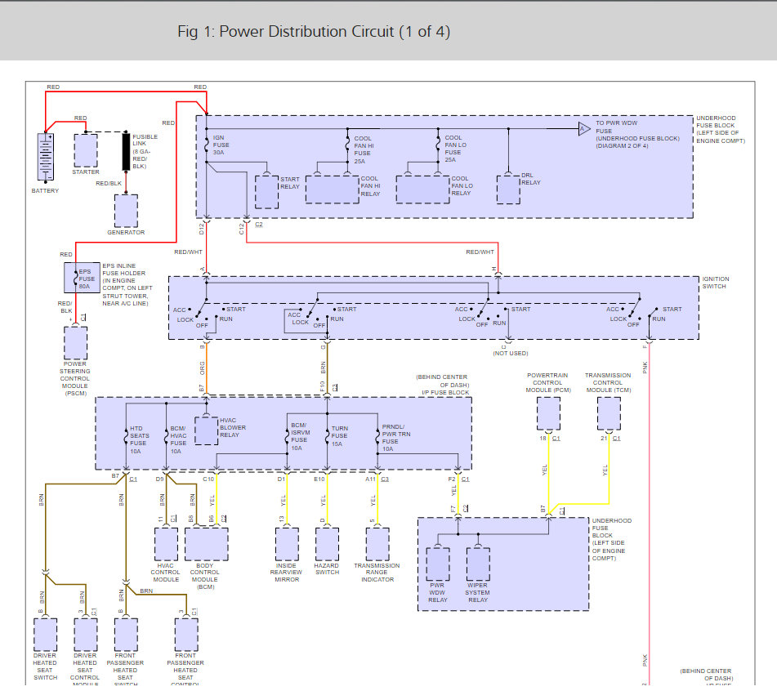Select the DRL RELAY box
The width and height of the screenshot is (777, 700).
click(508, 189)
